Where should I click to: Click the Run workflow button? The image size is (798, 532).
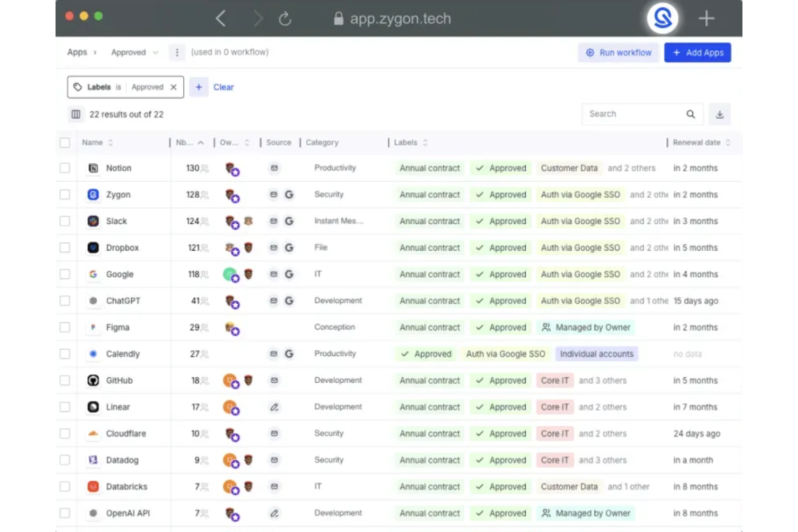pyautogui.click(x=618, y=52)
